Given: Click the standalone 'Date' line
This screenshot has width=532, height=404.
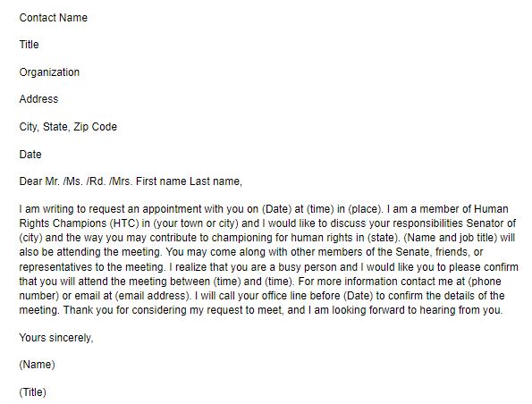Looking at the screenshot, I should (x=30, y=155).
